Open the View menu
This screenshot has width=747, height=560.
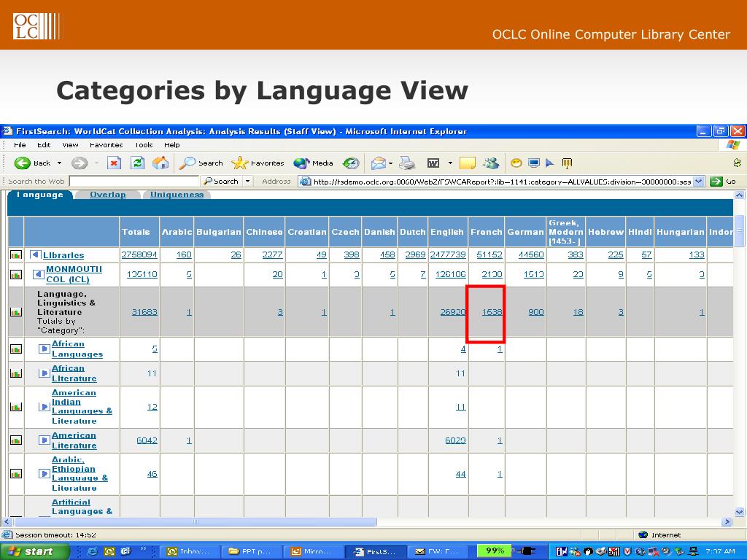pos(70,145)
